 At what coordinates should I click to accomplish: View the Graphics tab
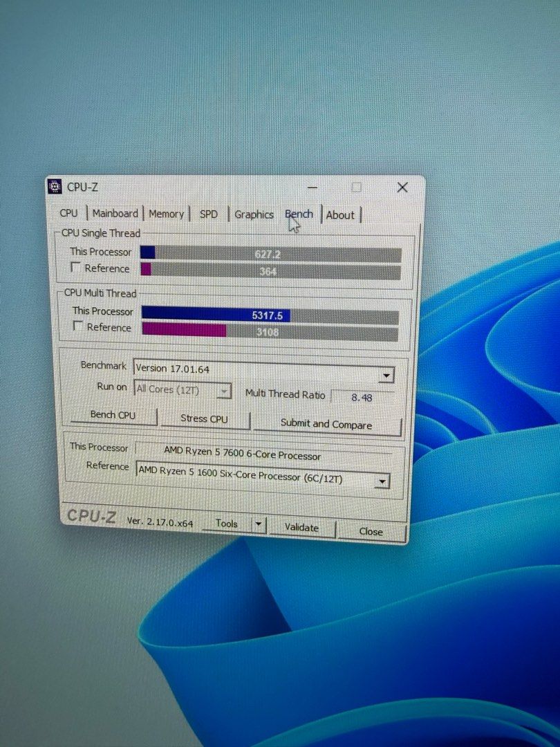point(254,215)
